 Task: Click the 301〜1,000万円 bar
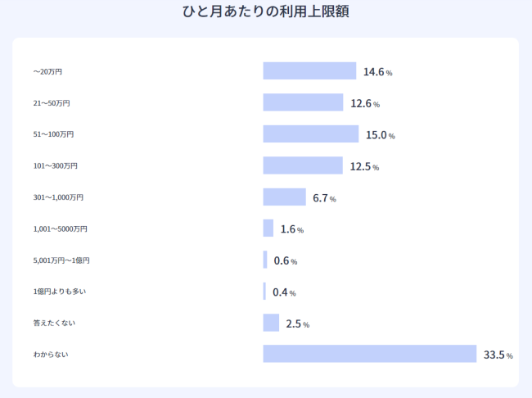pyautogui.click(x=284, y=197)
